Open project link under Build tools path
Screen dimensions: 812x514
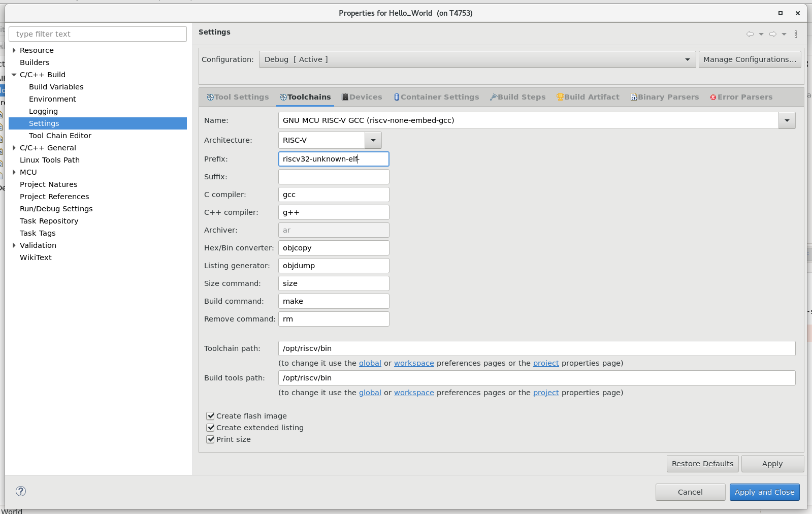(546, 393)
